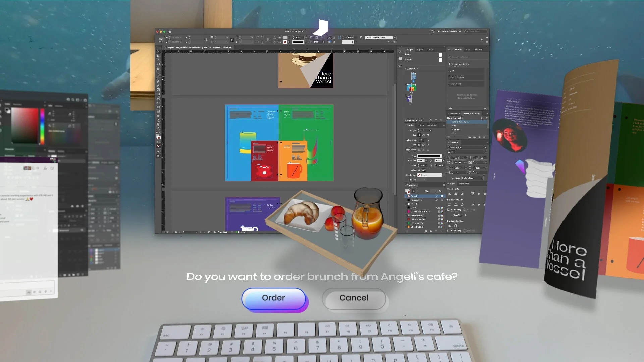Select the green c83m10y100k1 swatch
The image size is (644, 362).
pos(417,223)
